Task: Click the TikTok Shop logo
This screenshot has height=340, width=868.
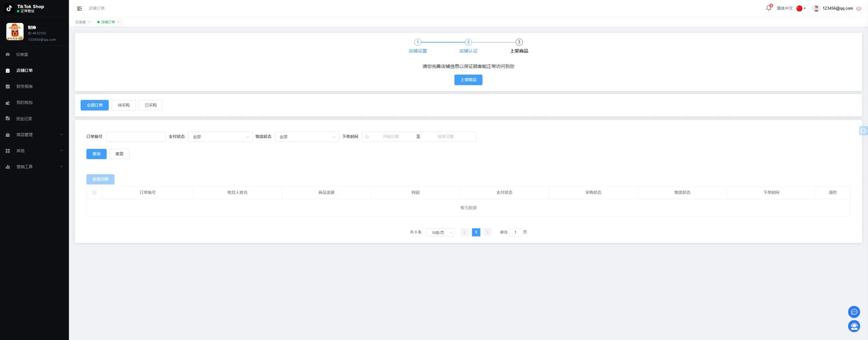Action: point(9,8)
